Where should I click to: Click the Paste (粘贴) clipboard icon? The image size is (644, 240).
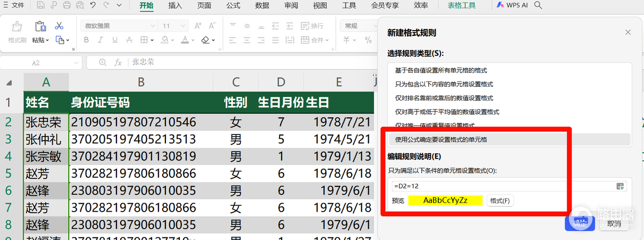point(40,26)
